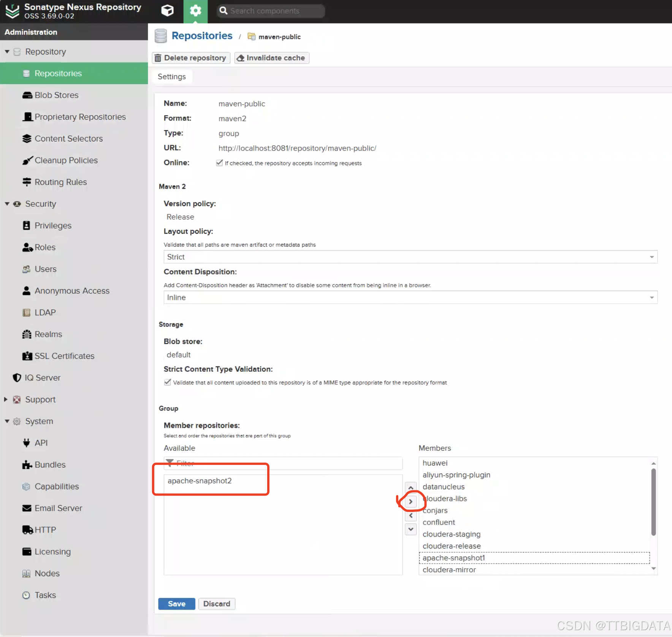This screenshot has width=672, height=637.
Task: Move selected member up in order
Action: pyautogui.click(x=410, y=488)
